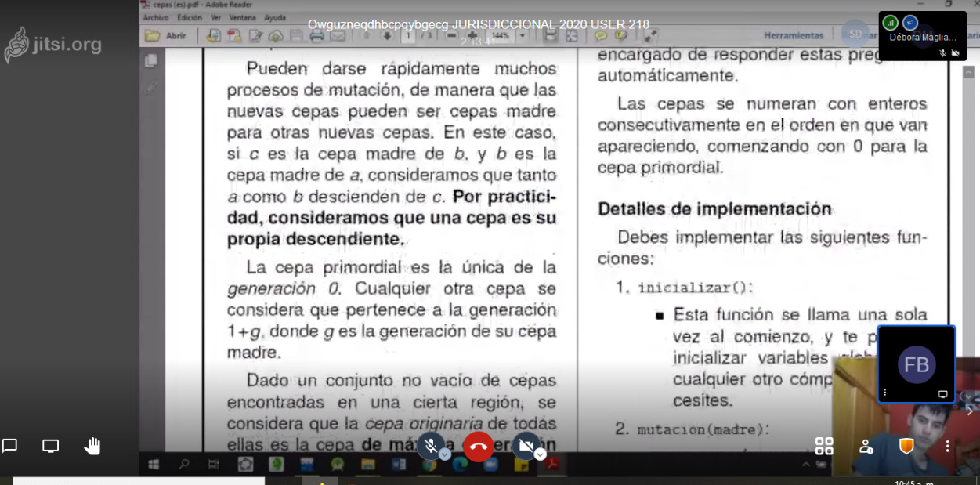Click the fit one full page icon
The image size is (980, 485).
tap(572, 35)
